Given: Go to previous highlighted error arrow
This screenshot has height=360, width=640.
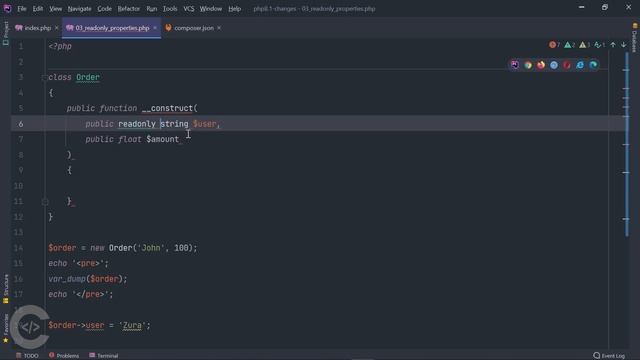Looking at the screenshot, I should pos(613,45).
